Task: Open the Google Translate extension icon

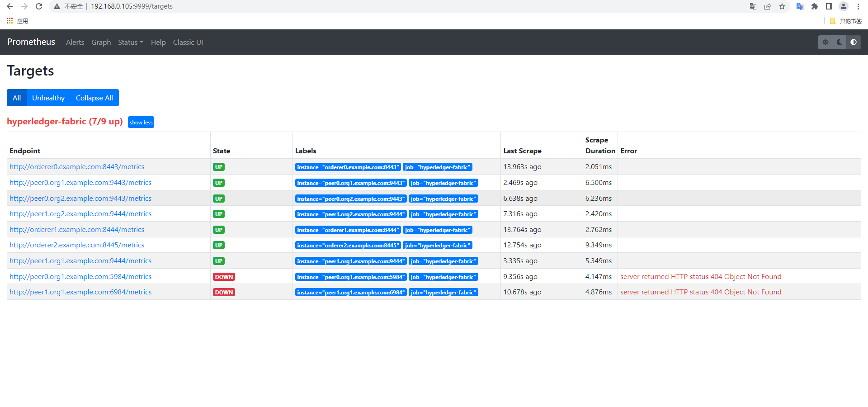Action: point(800,6)
